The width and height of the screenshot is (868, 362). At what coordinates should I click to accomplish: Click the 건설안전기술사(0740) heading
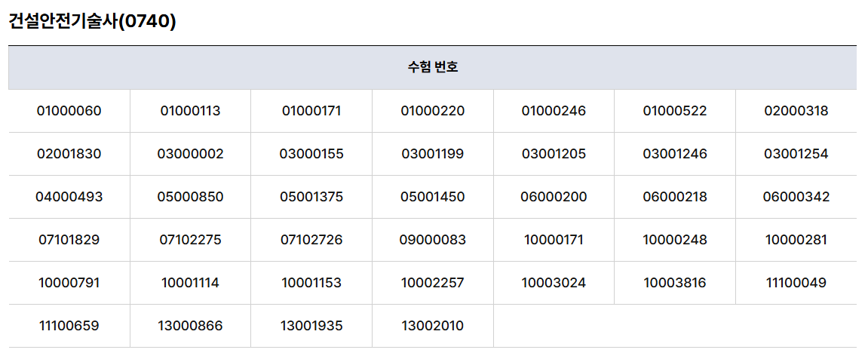92,22
